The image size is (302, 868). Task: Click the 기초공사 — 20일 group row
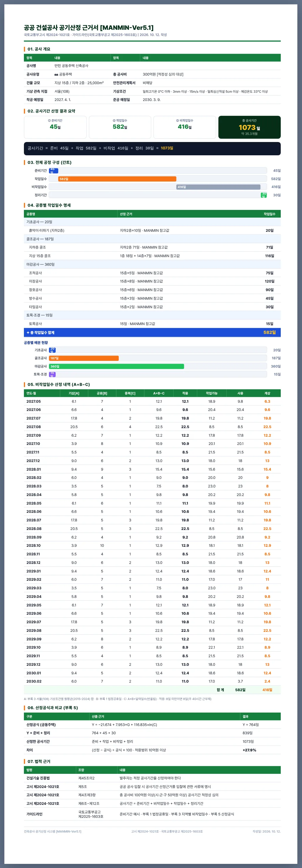pos(152,222)
